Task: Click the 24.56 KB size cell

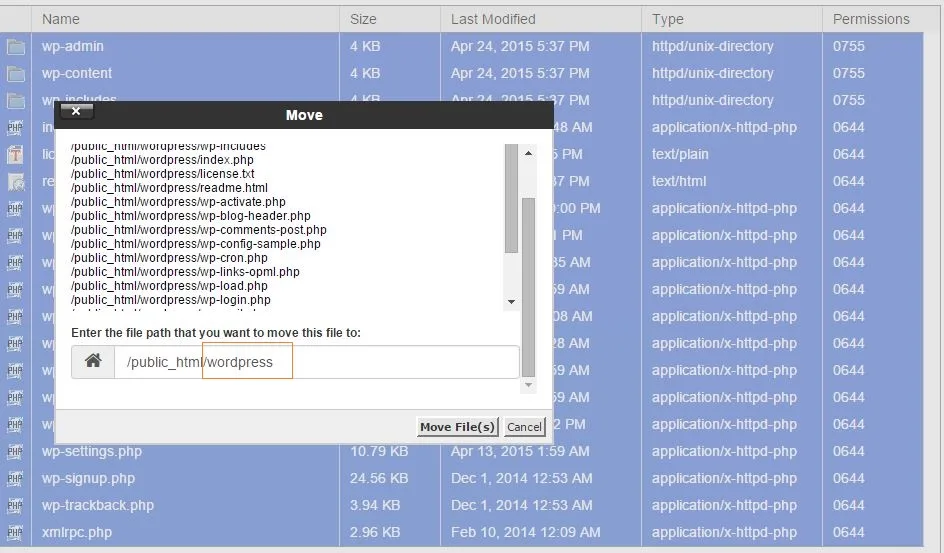Action: [379, 478]
